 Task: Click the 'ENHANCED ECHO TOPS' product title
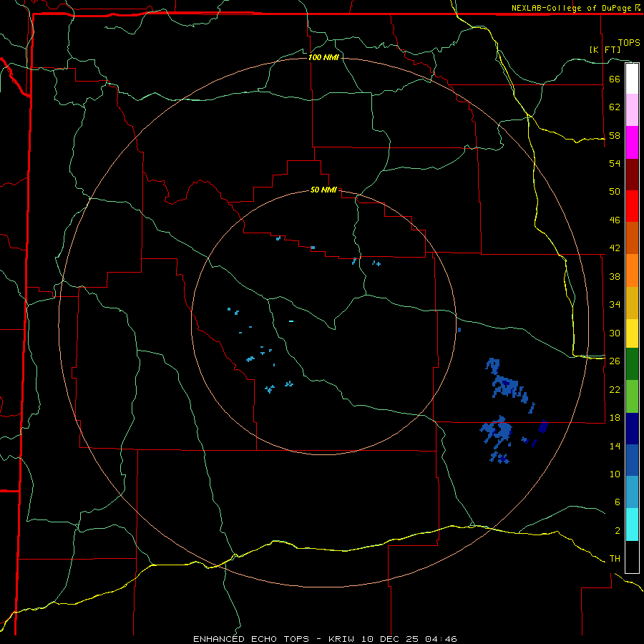pos(251,639)
